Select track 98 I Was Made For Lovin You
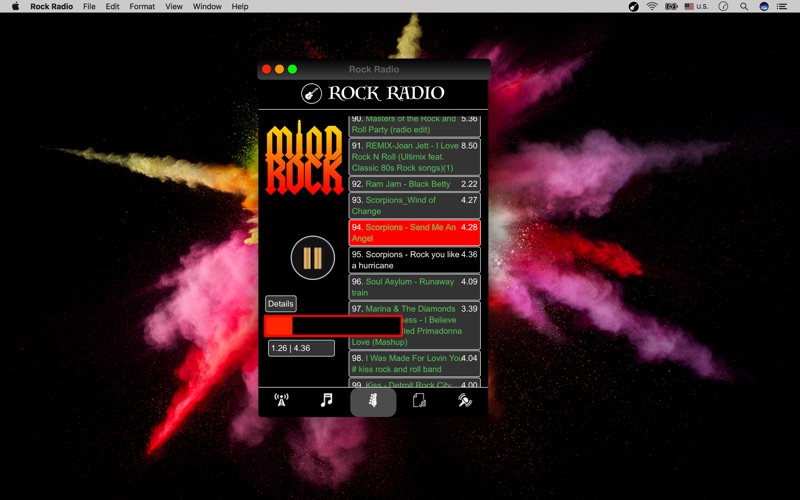 coord(414,363)
